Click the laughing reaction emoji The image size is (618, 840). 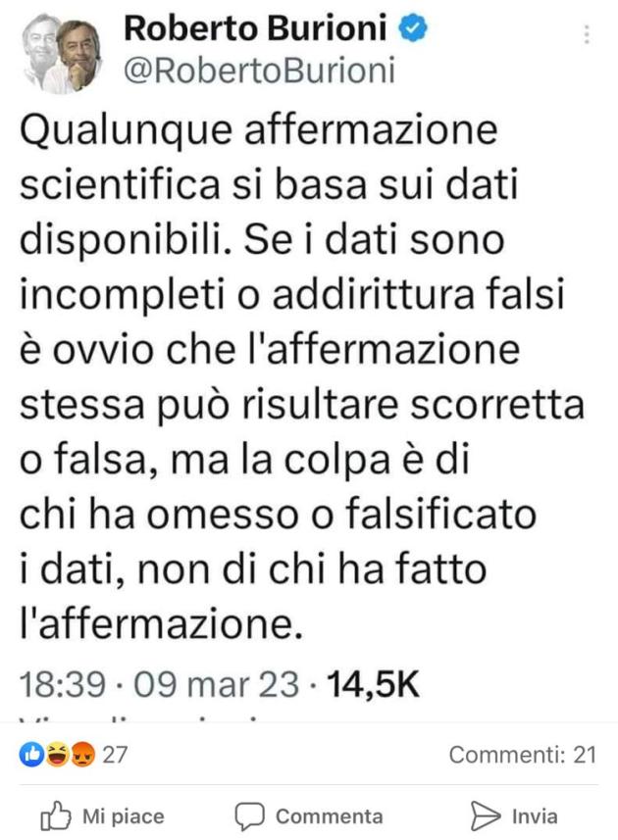(x=56, y=755)
